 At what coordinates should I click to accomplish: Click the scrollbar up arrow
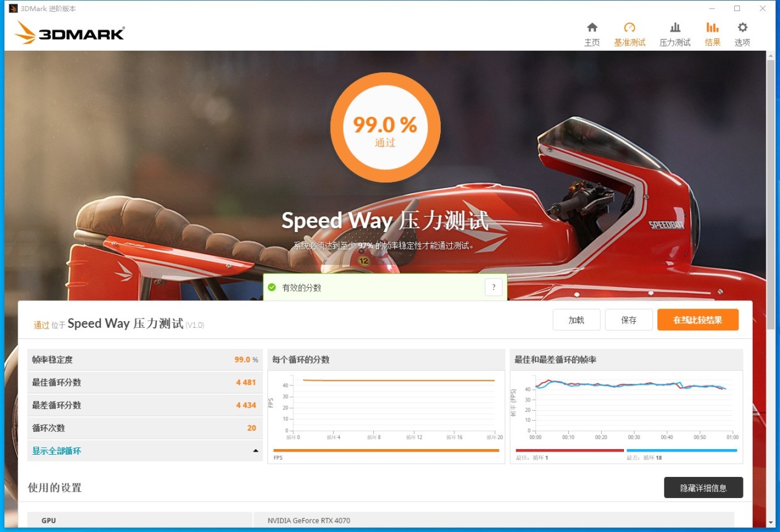[x=770, y=55]
